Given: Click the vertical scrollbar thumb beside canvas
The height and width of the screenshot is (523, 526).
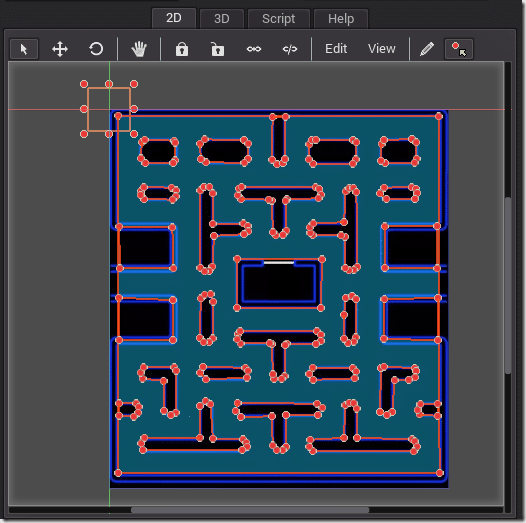Looking at the screenshot, I should [x=508, y=285].
